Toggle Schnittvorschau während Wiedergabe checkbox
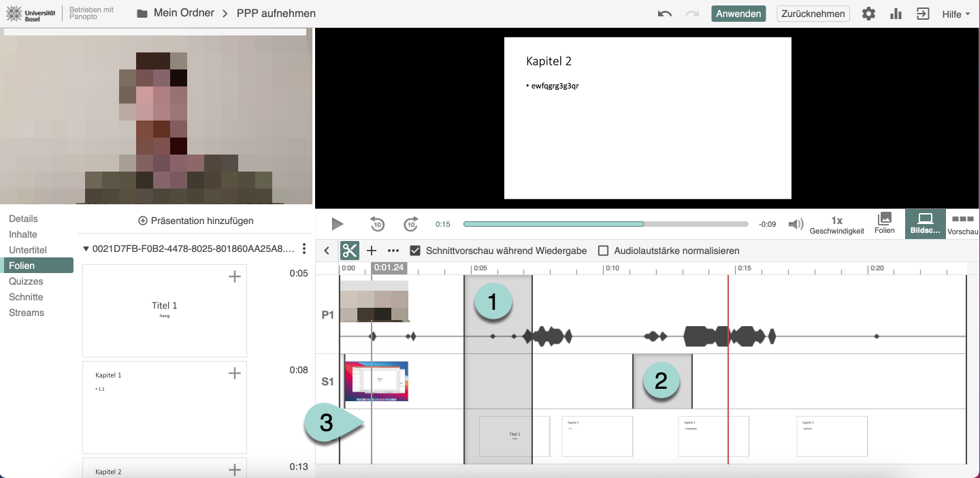 click(x=415, y=251)
